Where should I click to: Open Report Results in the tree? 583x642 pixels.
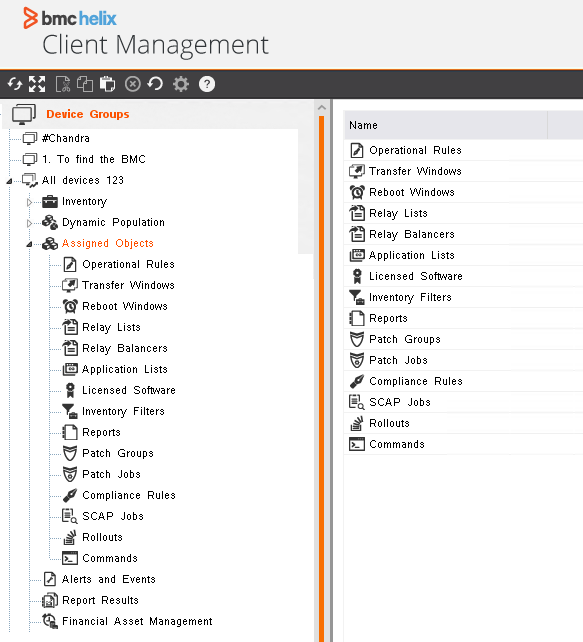[x=100, y=600]
